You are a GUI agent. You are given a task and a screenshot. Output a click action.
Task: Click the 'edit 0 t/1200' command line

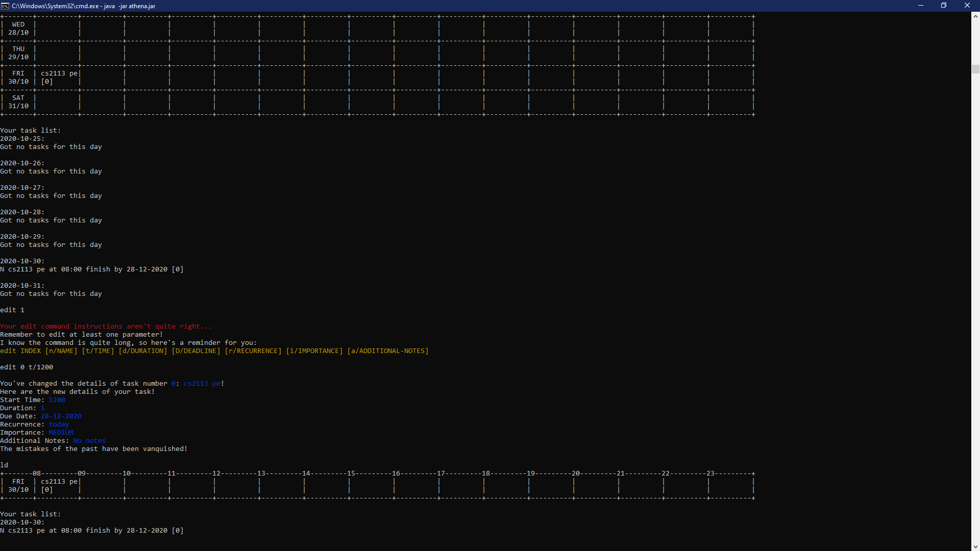pos(27,367)
